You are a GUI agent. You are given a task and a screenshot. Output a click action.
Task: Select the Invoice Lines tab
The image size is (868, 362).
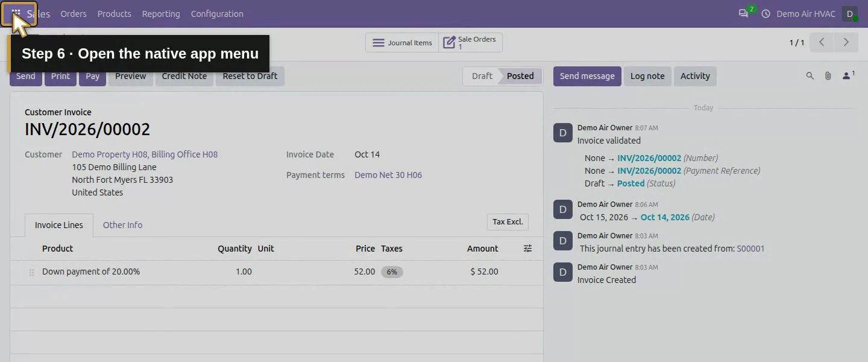(59, 225)
